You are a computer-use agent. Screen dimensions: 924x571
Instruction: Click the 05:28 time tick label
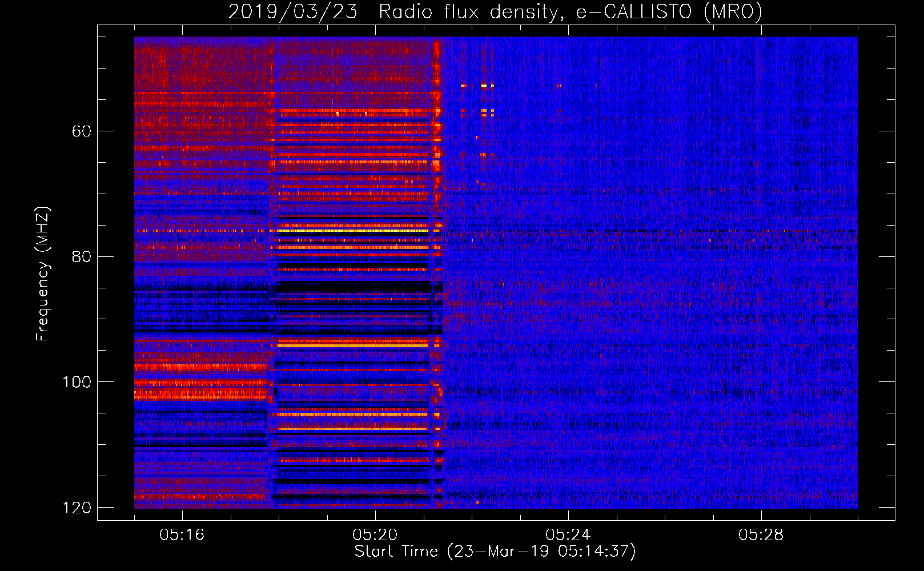761,535
